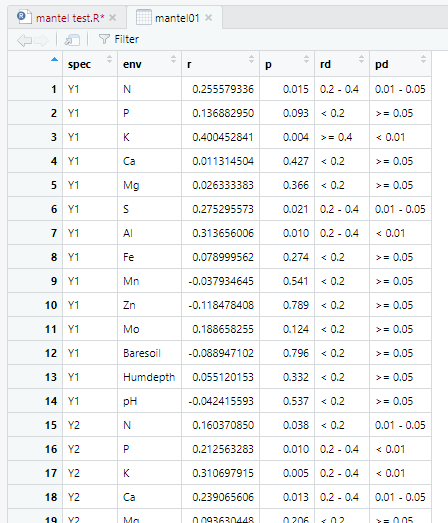
Task: Click the Filter button
Action: [x=119, y=39]
